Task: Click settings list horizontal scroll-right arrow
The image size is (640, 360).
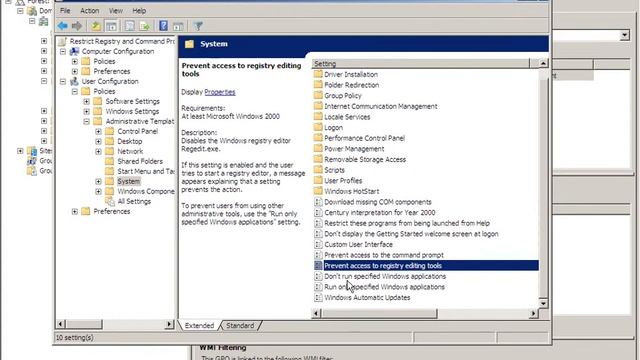Action: point(533,313)
